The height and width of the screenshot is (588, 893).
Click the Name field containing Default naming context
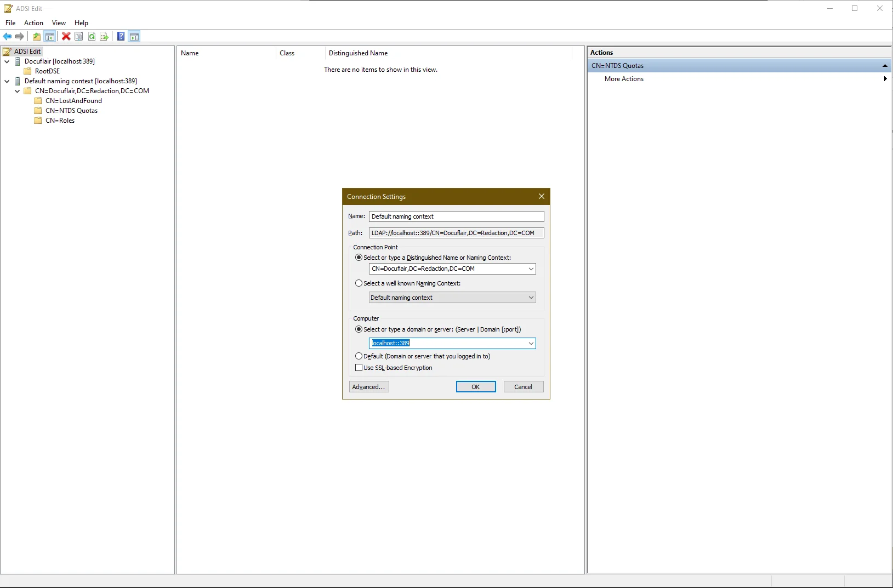point(456,216)
